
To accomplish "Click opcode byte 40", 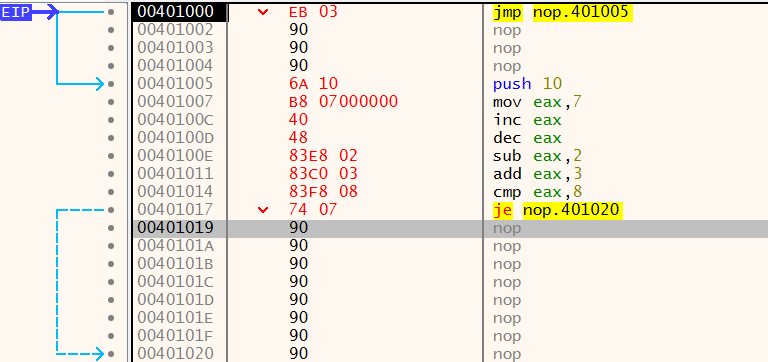I will [x=298, y=120].
